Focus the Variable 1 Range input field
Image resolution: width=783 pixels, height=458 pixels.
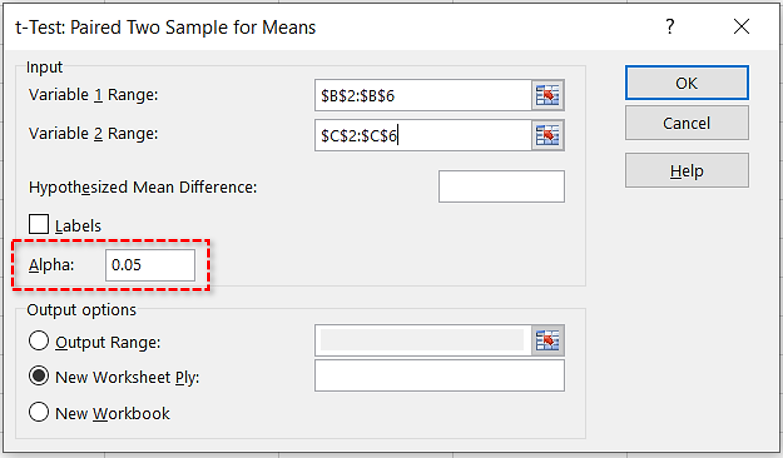[x=421, y=95]
